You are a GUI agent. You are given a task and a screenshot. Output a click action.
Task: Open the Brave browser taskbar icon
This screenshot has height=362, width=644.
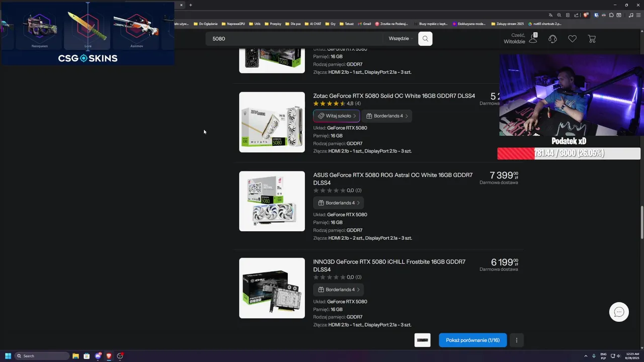click(109, 356)
